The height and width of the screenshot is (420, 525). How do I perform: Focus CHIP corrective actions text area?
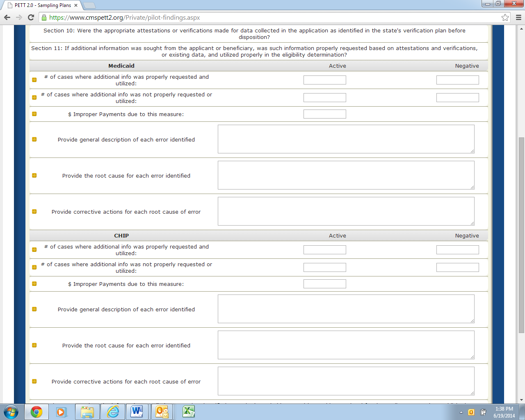click(x=346, y=381)
